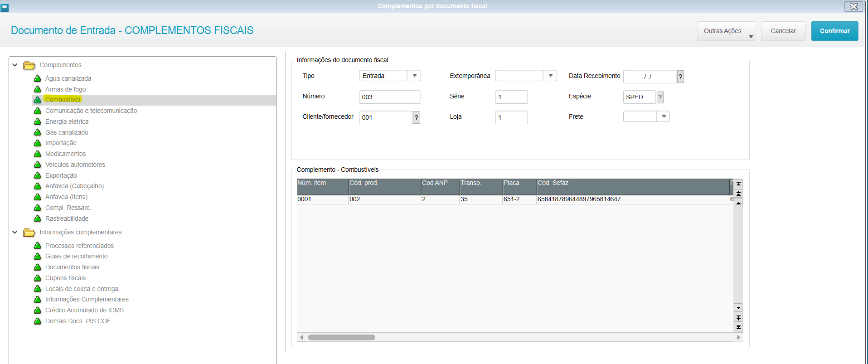Screen dimensions: 868x364
Task: Click the green icon beside Importação
Action: click(38, 143)
